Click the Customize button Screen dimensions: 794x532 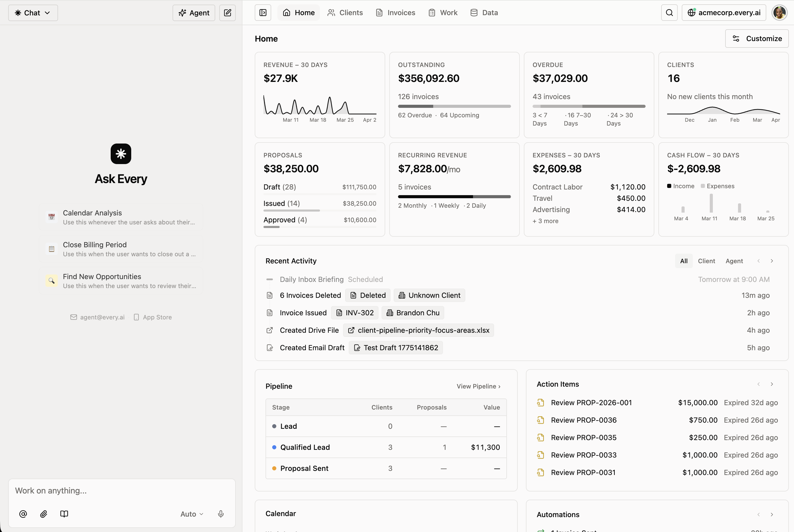point(757,38)
